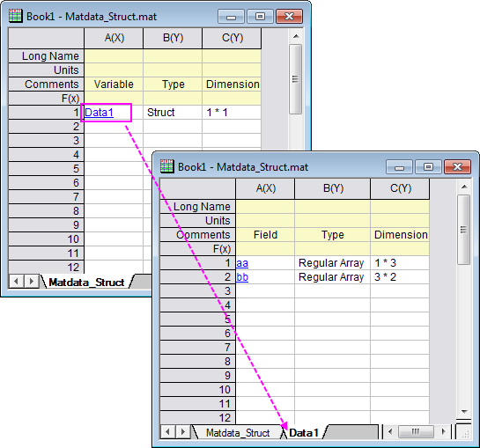Open the aa field link

click(242, 263)
